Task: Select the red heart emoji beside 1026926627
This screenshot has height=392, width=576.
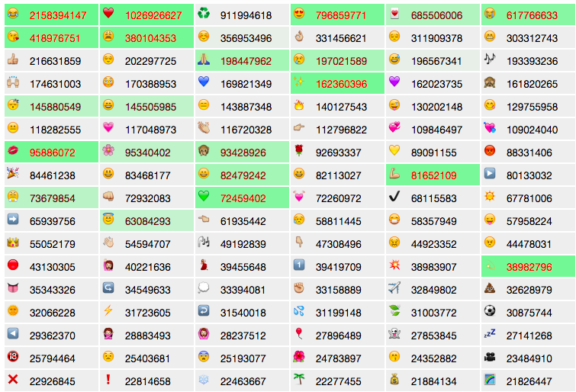Action: pos(108,14)
